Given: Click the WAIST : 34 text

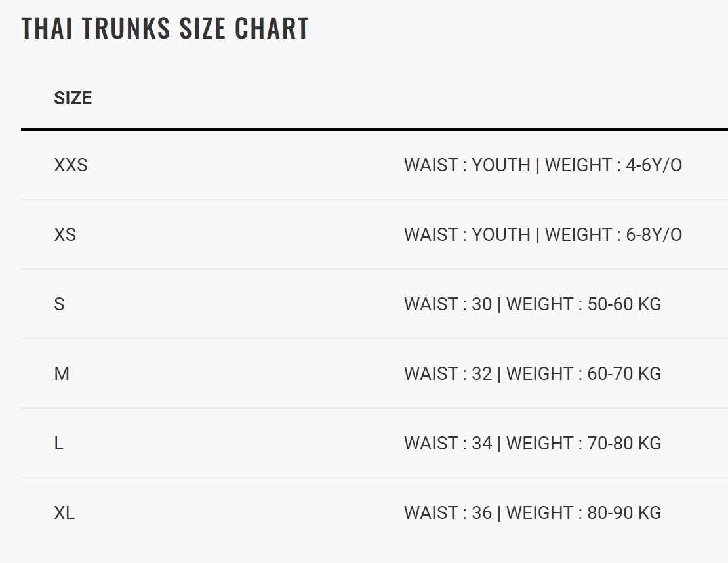Looking at the screenshot, I should pyautogui.click(x=448, y=444).
